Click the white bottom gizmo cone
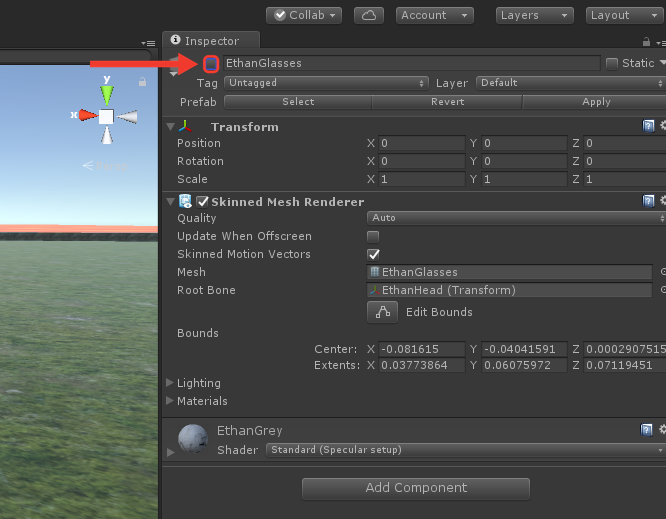The image size is (666, 519). coord(107,135)
